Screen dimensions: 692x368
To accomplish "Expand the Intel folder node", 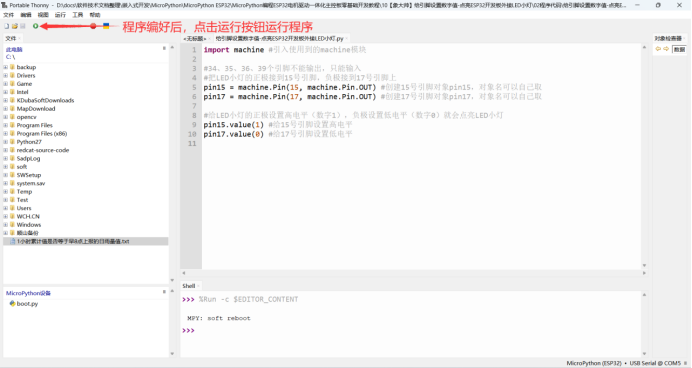I will 6,92.
